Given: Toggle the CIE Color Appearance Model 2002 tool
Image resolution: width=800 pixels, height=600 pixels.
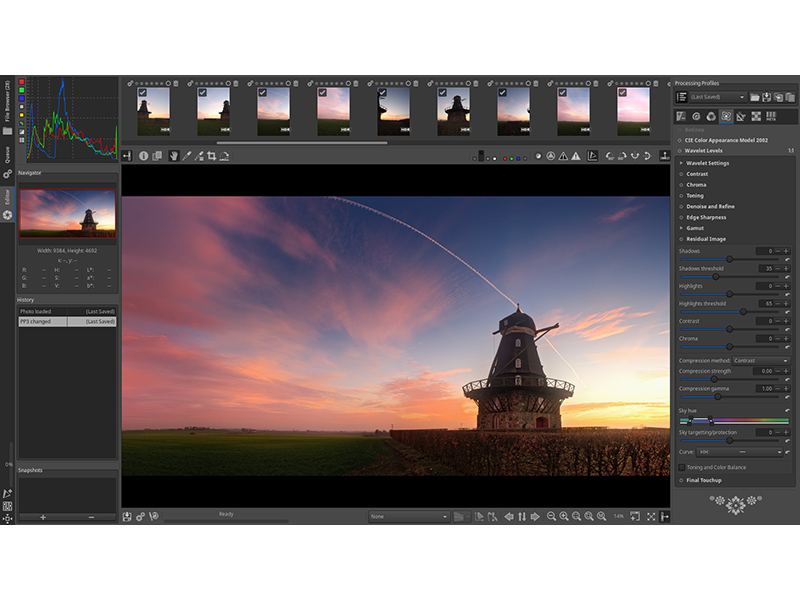Looking at the screenshot, I should 682,140.
